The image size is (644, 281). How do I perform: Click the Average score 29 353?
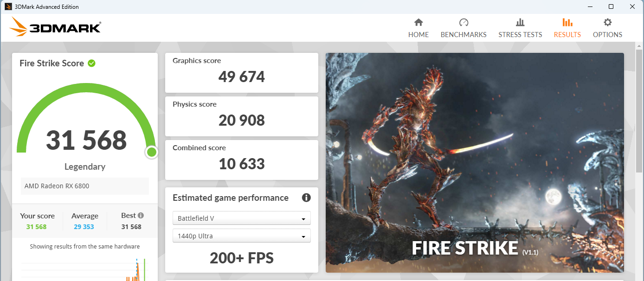pos(84,227)
